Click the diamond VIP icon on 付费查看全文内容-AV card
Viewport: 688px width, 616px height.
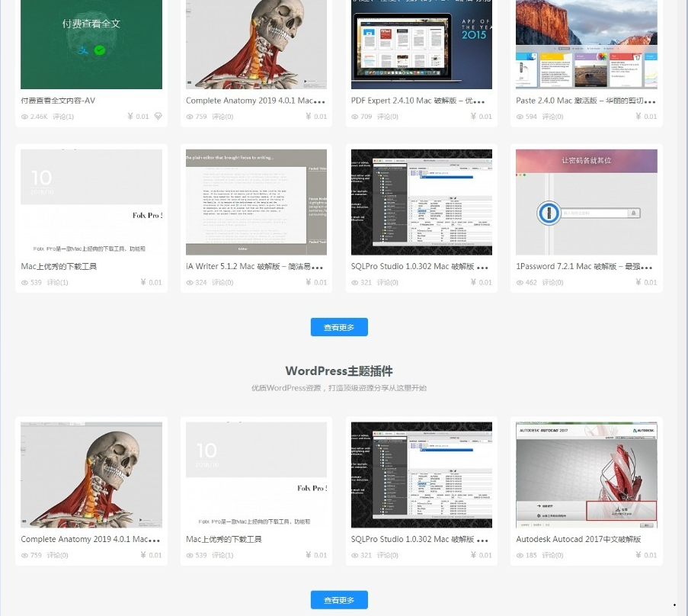[158, 117]
